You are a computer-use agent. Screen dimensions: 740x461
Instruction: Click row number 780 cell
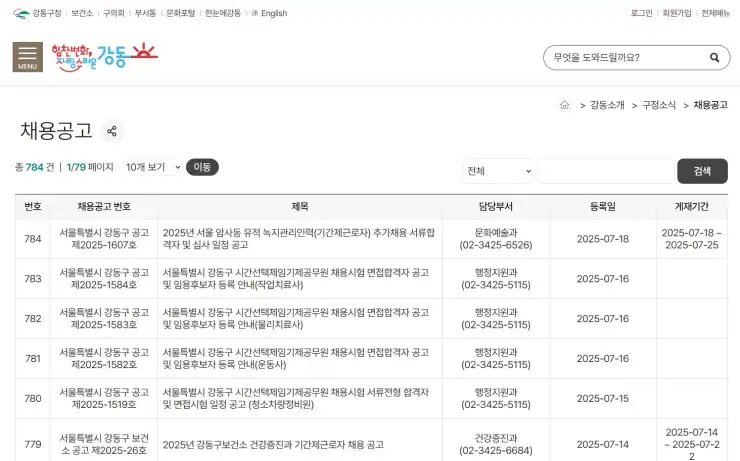(33, 398)
